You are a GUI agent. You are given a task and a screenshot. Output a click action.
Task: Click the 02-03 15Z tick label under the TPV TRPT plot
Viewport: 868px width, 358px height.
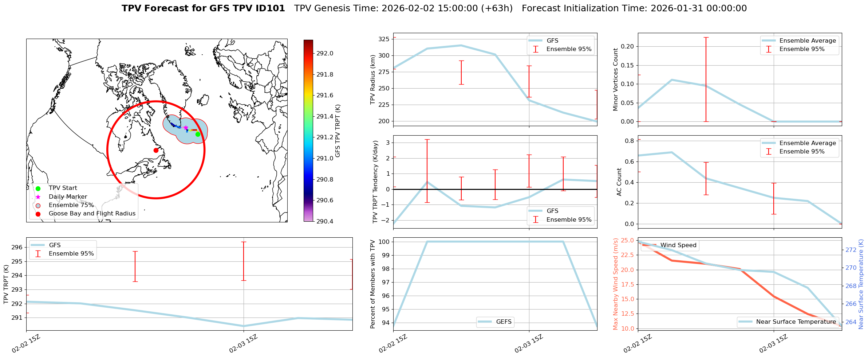click(243, 343)
